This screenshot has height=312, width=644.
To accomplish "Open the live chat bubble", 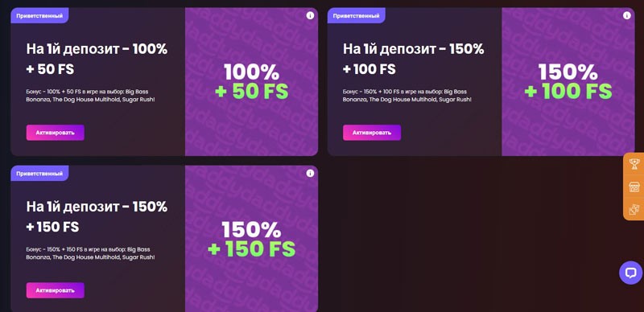I will pos(630,273).
